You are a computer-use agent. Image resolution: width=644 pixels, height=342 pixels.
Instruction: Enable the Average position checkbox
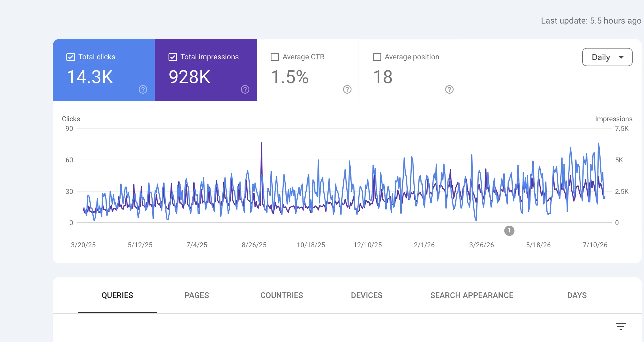click(377, 57)
